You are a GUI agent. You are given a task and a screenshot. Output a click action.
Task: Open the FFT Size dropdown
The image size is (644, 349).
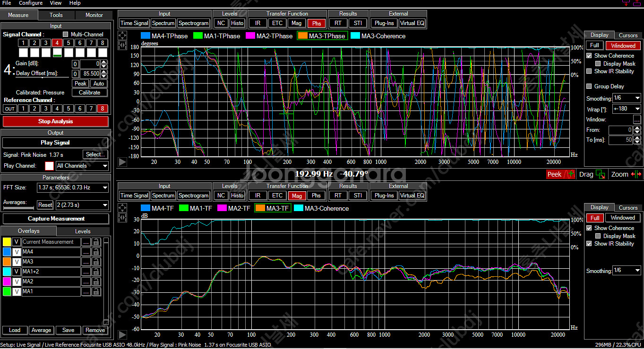pyautogui.click(x=73, y=187)
